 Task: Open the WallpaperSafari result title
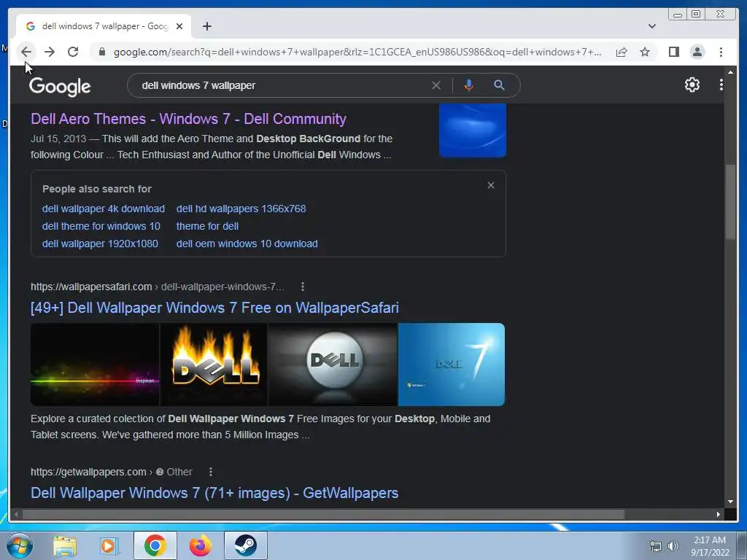tap(214, 308)
